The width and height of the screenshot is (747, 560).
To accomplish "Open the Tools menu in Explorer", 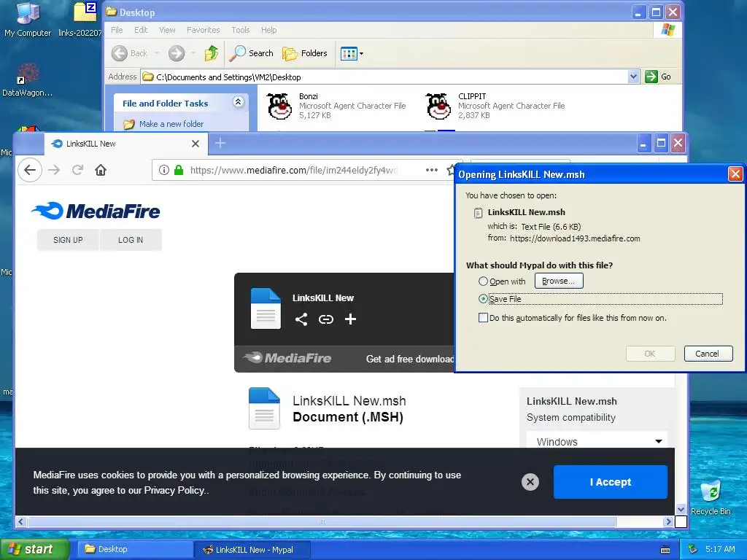I will [x=241, y=30].
